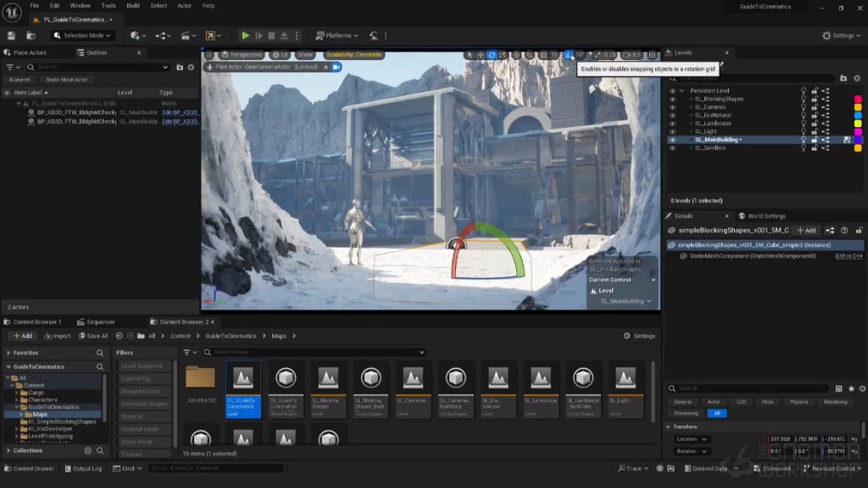Toggle visibility of SL_Cameras level
Image resolution: width=868 pixels, height=488 pixels.
(x=672, y=108)
